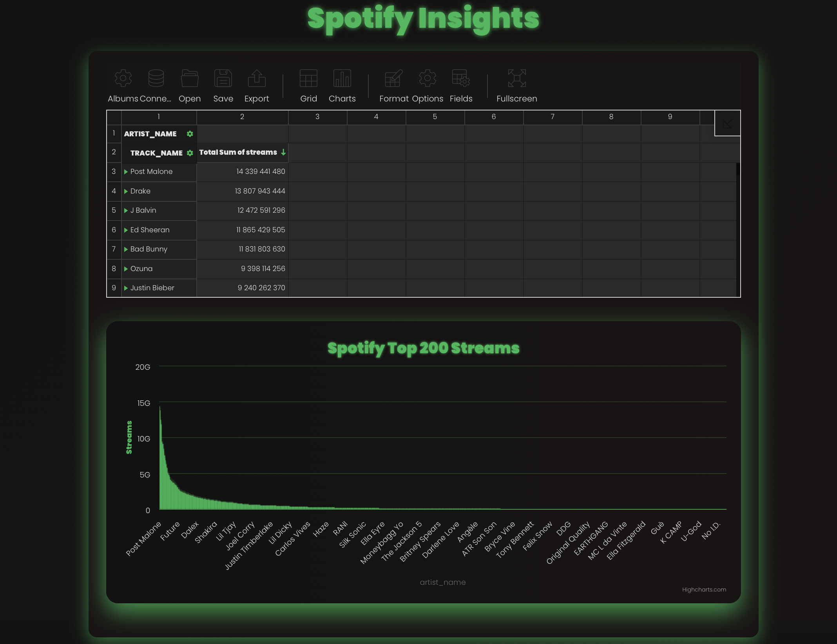This screenshot has width=837, height=644.
Task: Click the Shakira axis label
Action: click(206, 532)
